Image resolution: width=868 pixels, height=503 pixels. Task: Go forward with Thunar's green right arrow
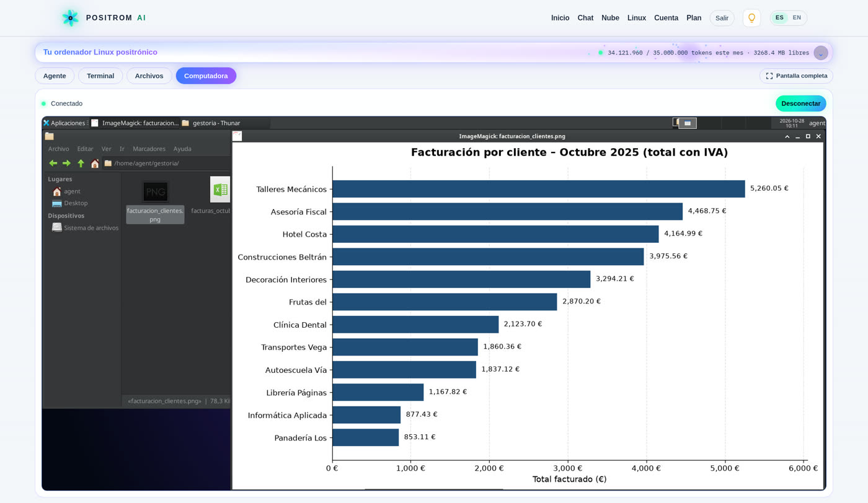(67, 164)
